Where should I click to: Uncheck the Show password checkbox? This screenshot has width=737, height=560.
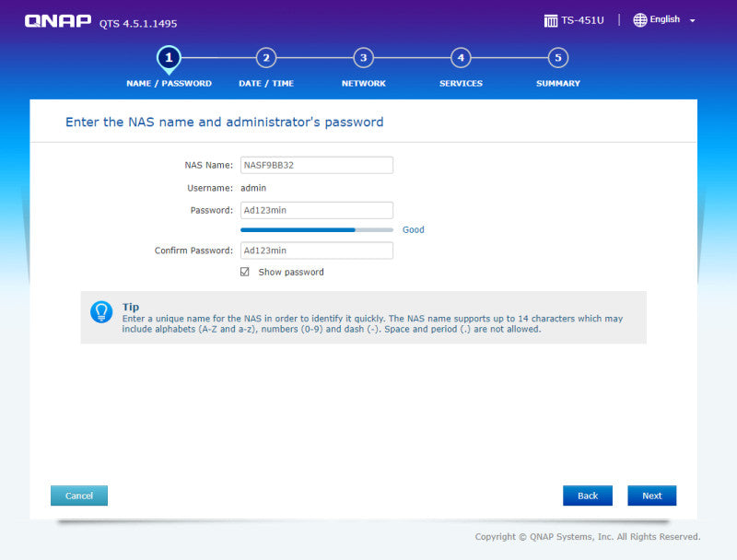click(245, 272)
